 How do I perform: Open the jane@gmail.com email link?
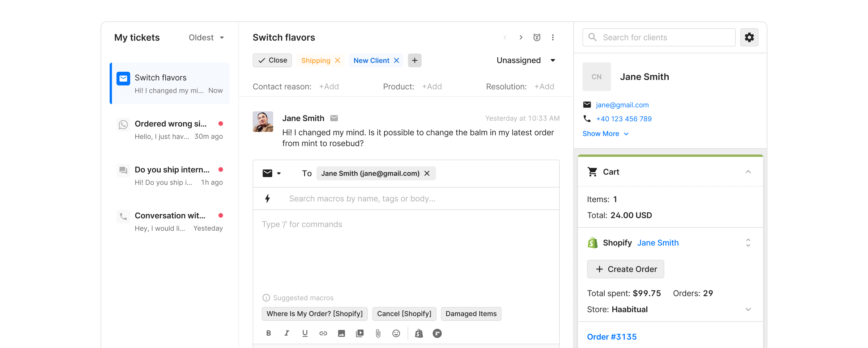coord(622,105)
